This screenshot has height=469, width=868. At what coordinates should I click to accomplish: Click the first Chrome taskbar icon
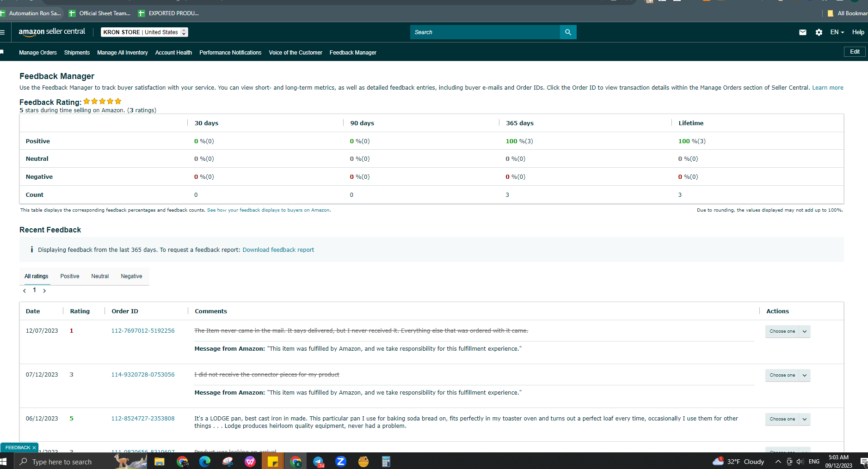pos(182,462)
